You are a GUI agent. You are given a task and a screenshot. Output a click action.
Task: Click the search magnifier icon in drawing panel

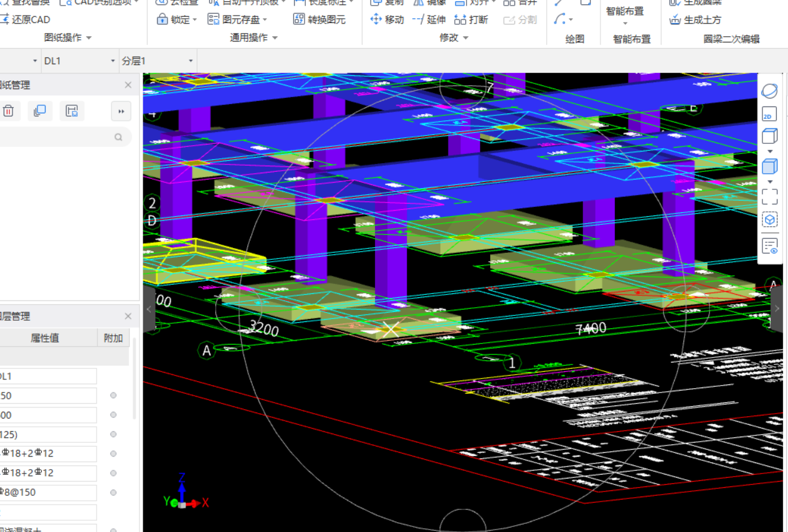click(118, 137)
